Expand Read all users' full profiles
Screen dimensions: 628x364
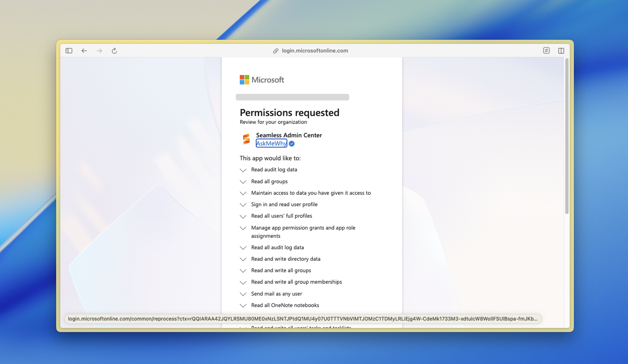coord(243,216)
